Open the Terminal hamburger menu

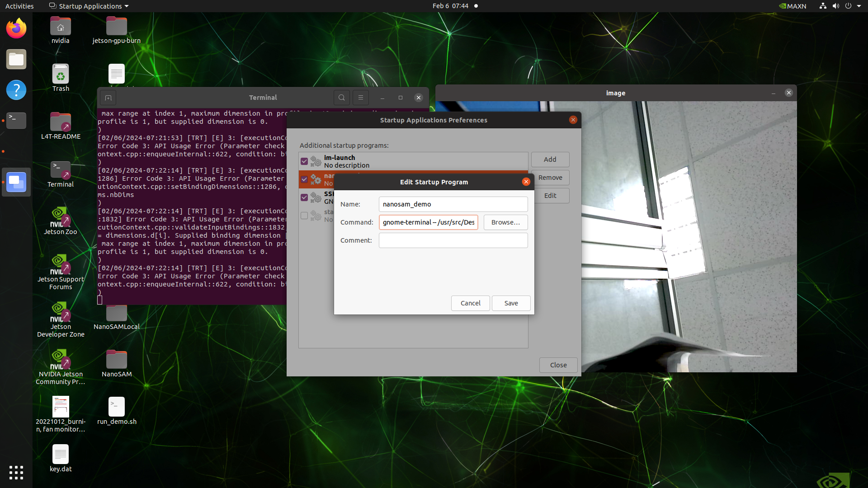click(360, 98)
